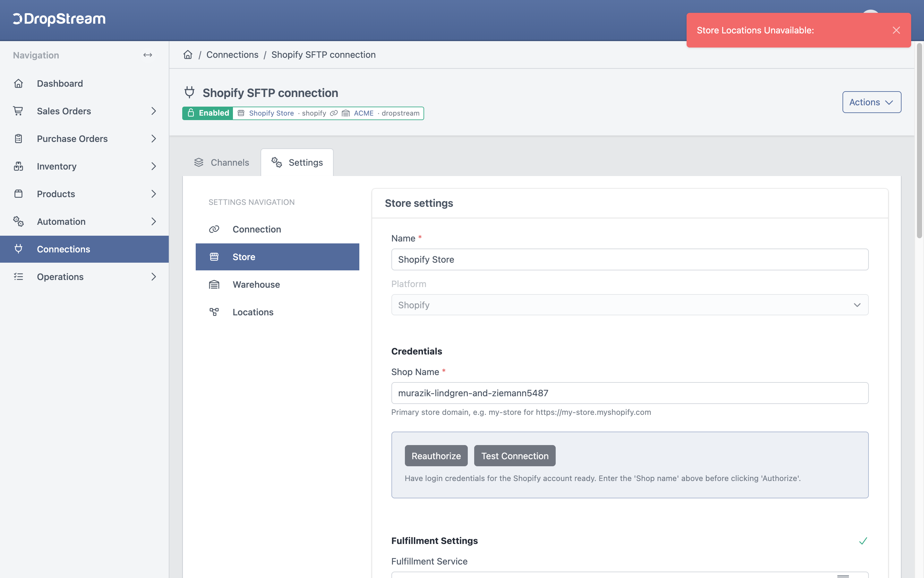This screenshot has width=924, height=578.
Task: Open Warehouse in settings navigation
Action: click(277, 285)
